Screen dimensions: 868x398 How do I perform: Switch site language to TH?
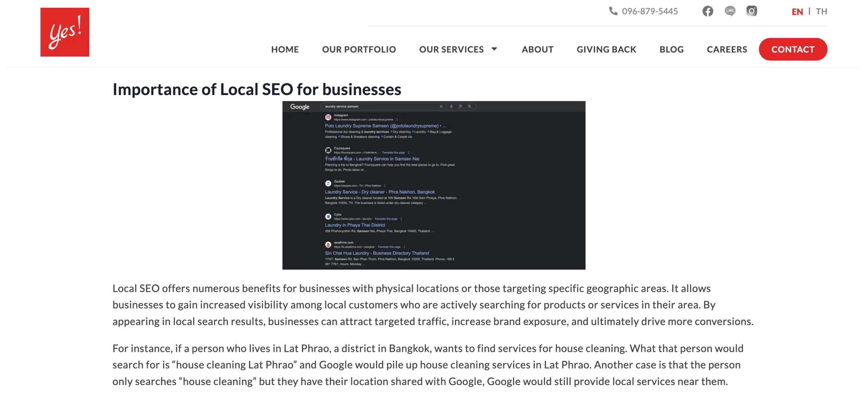pyautogui.click(x=822, y=11)
